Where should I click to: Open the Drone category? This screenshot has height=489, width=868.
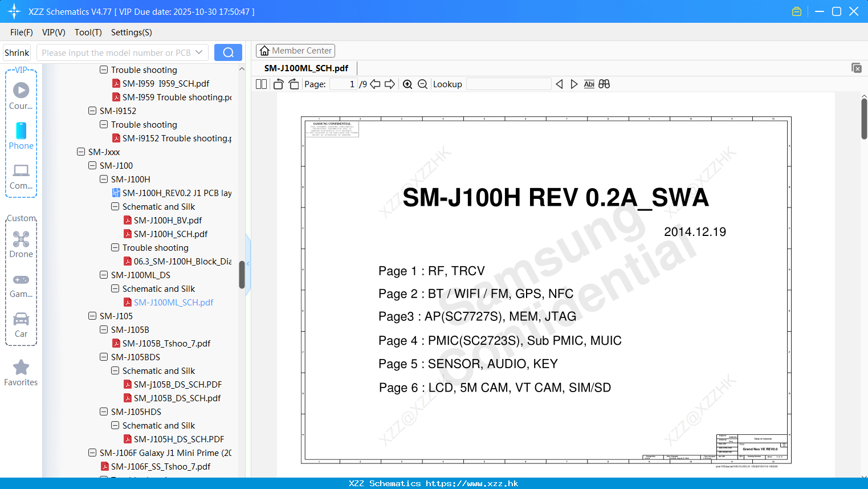(x=21, y=244)
